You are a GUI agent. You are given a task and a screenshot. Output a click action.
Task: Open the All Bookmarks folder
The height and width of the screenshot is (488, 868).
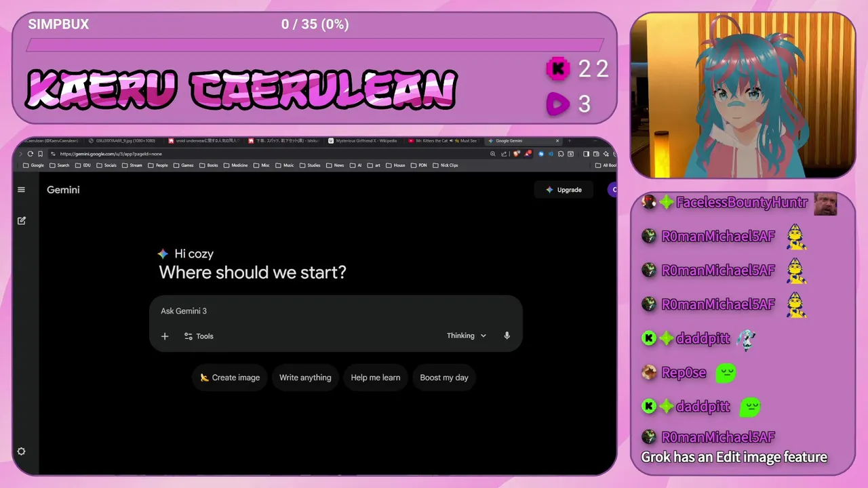[606, 165]
